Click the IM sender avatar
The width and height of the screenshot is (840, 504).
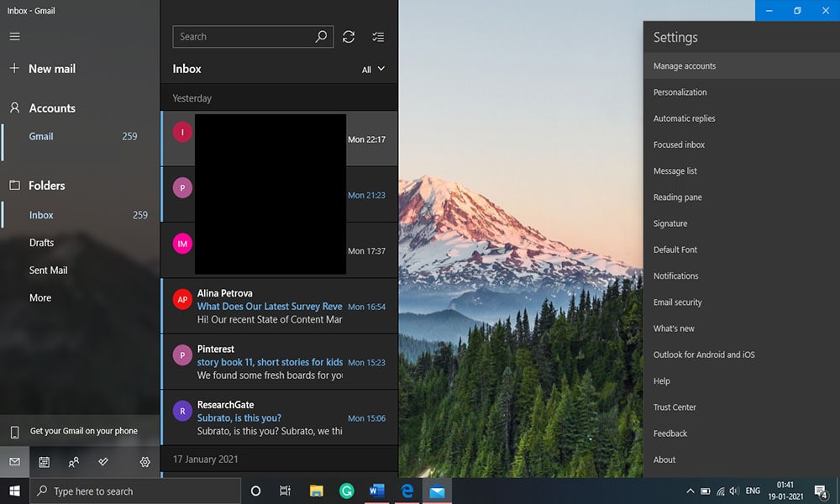point(182,244)
